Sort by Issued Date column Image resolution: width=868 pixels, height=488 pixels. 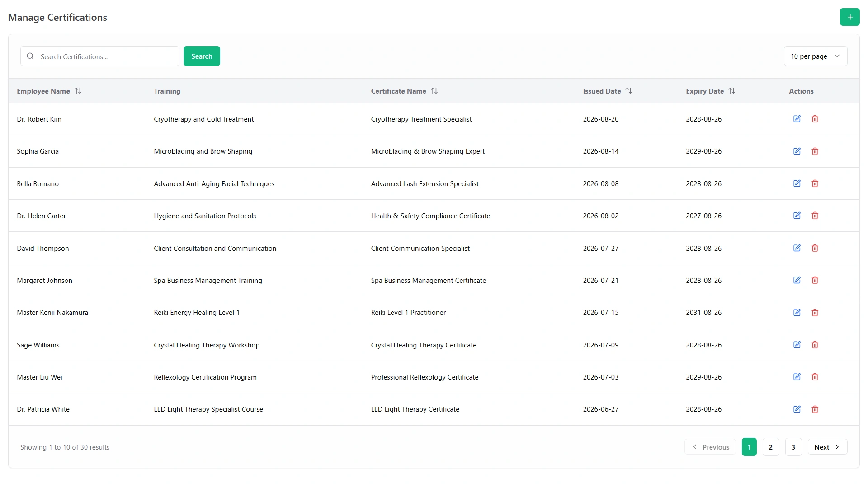[x=607, y=91]
